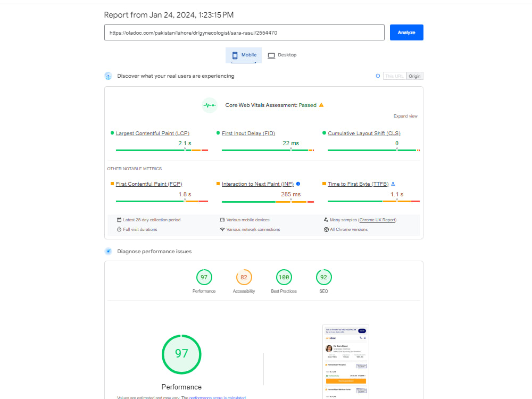Open performance score is calculated link

(x=218, y=397)
